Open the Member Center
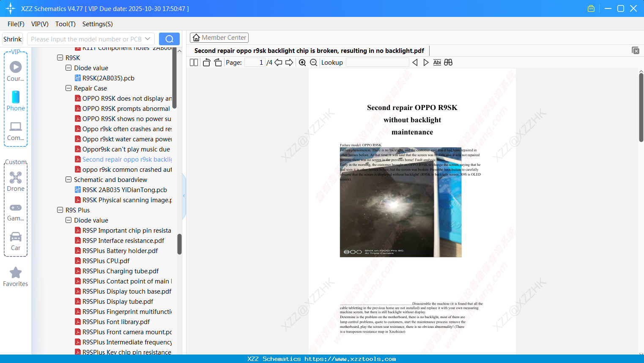The height and width of the screenshot is (363, 644). [219, 38]
